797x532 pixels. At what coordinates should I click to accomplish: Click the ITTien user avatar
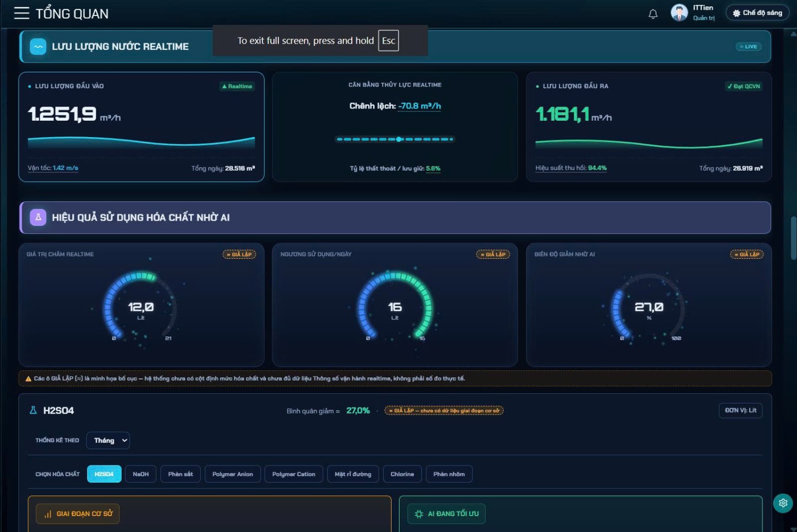(x=679, y=13)
